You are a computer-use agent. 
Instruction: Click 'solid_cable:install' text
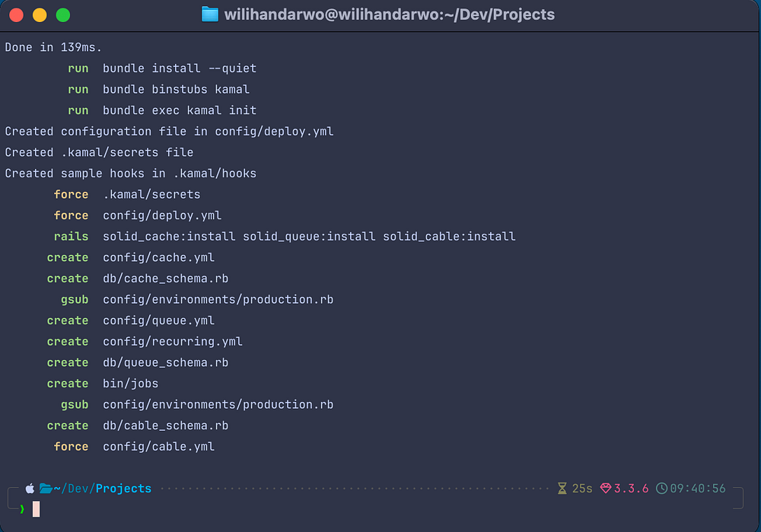click(450, 237)
